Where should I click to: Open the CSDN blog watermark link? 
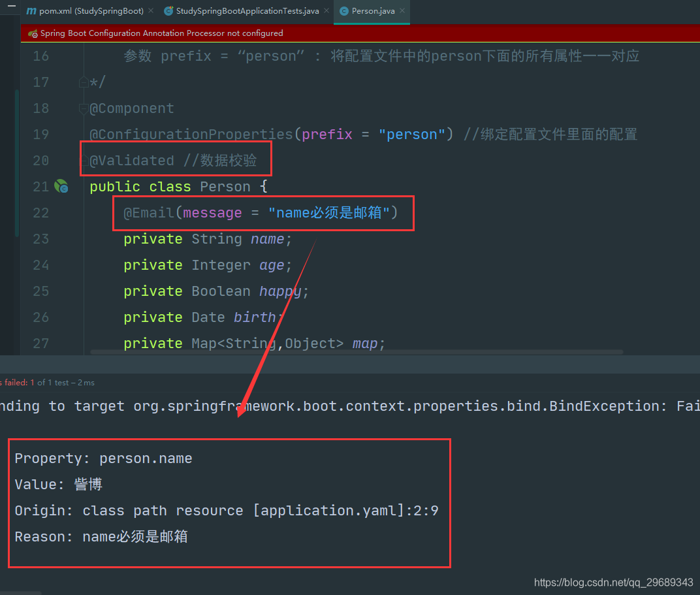[614, 582]
